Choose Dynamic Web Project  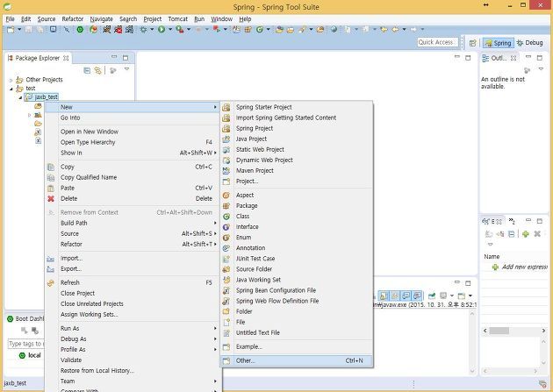click(297, 160)
